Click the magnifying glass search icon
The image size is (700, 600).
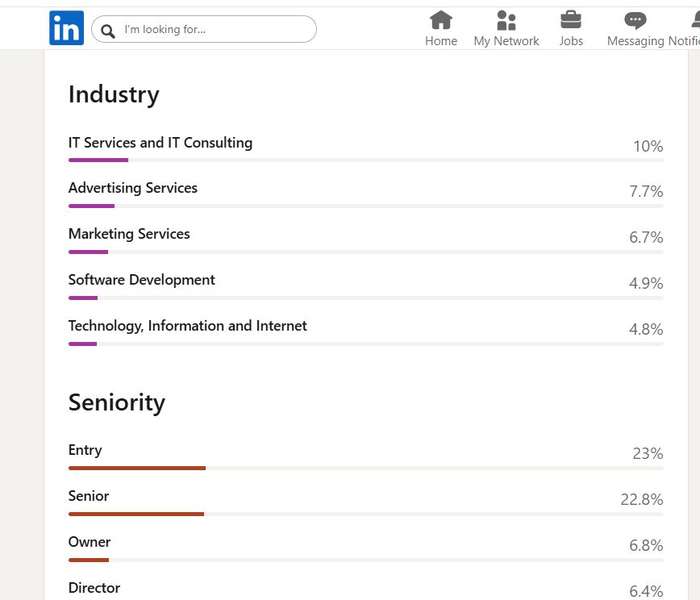[107, 30]
